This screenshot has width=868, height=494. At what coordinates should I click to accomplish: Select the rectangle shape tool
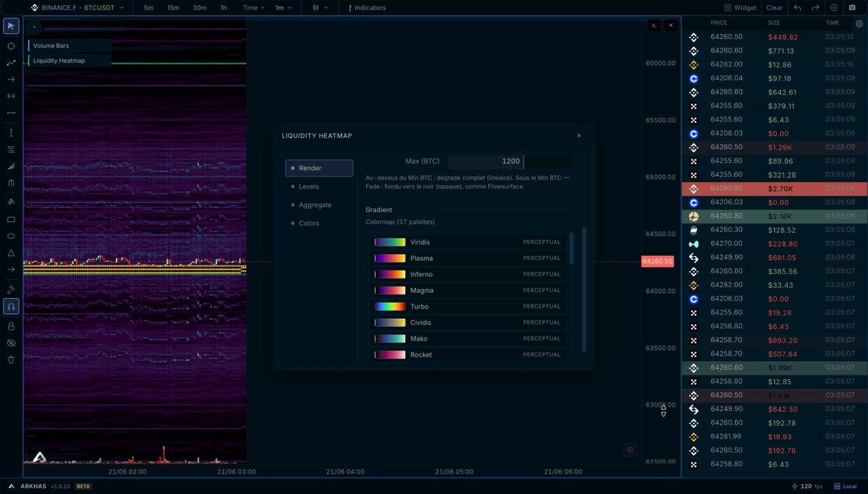pyautogui.click(x=11, y=219)
